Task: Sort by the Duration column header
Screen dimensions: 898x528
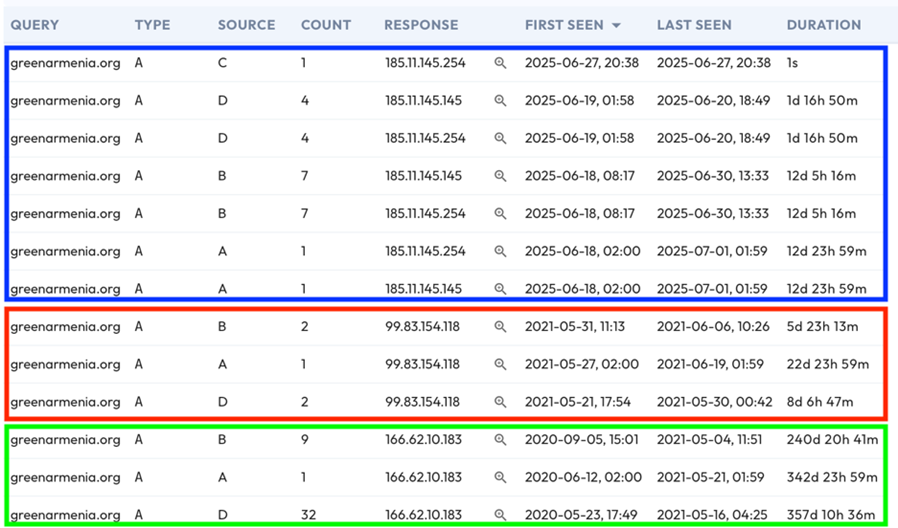Action: point(823,25)
